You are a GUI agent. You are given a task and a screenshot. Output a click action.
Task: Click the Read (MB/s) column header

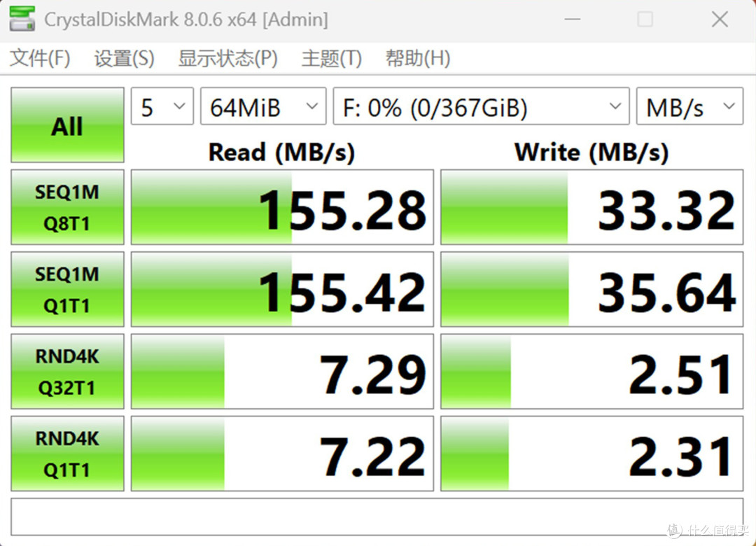(281, 153)
